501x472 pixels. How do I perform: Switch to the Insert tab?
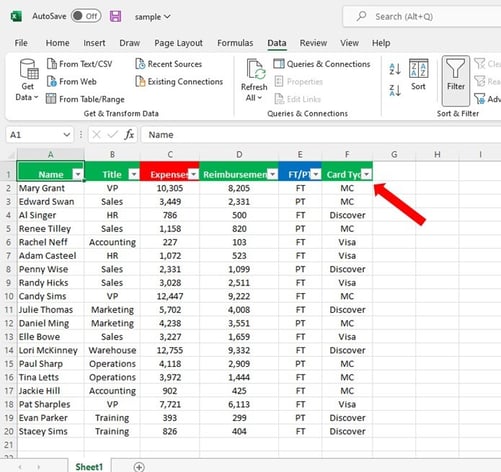94,43
